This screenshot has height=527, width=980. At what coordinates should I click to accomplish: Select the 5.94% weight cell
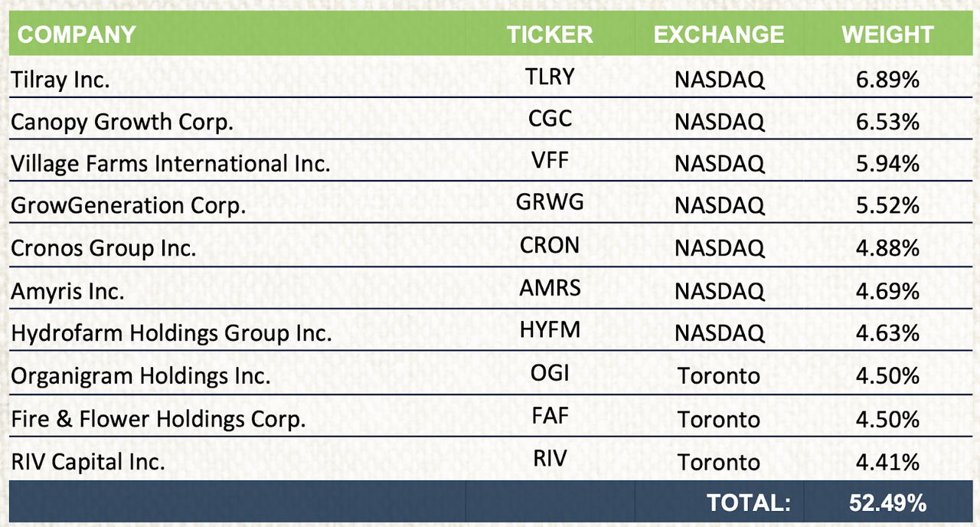[x=888, y=164]
